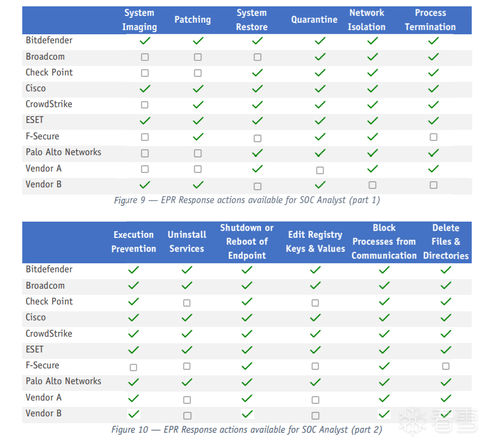Viewport: 489px width, 448px height.
Task: Tick F-Secure's Process Termination checkbox
Action: click(x=434, y=137)
